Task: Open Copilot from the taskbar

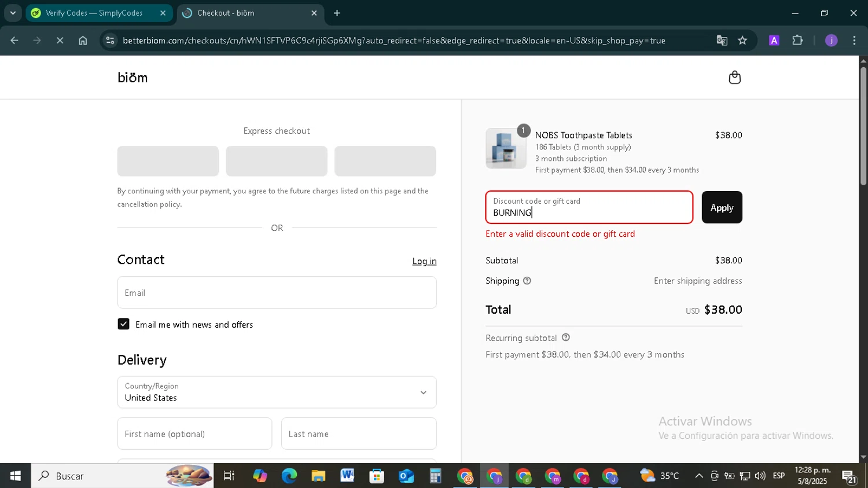Action: coord(260,476)
